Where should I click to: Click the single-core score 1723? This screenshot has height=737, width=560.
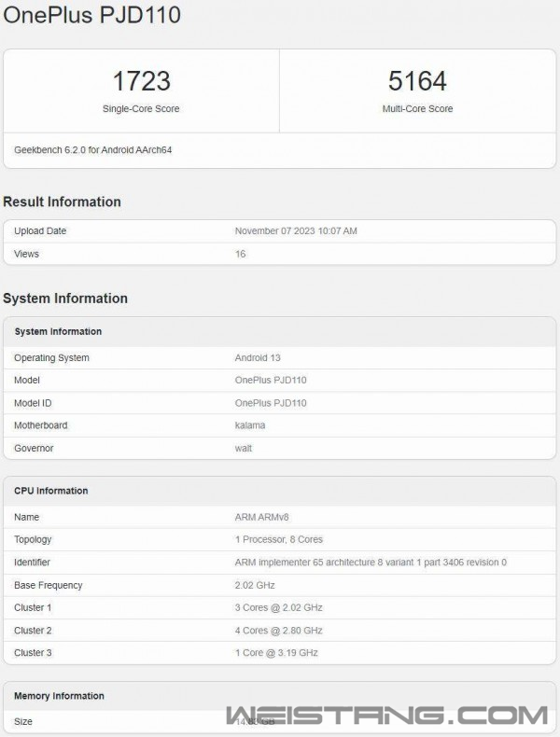[141, 81]
